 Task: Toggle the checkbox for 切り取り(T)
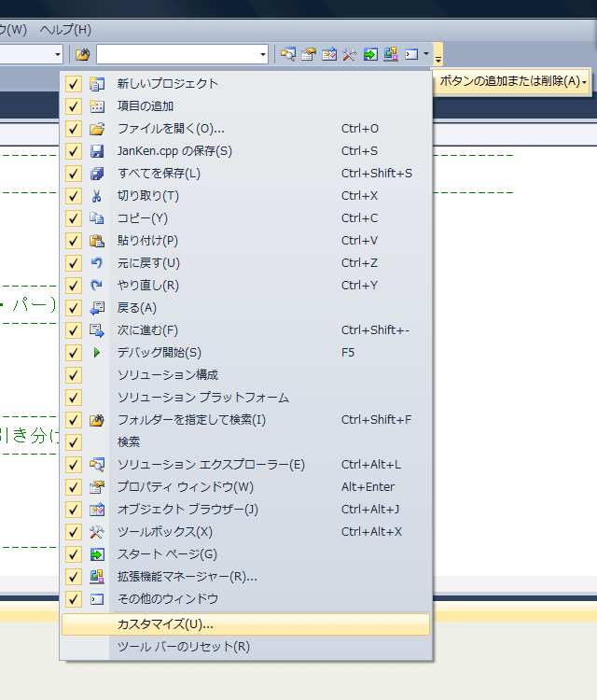click(x=74, y=196)
